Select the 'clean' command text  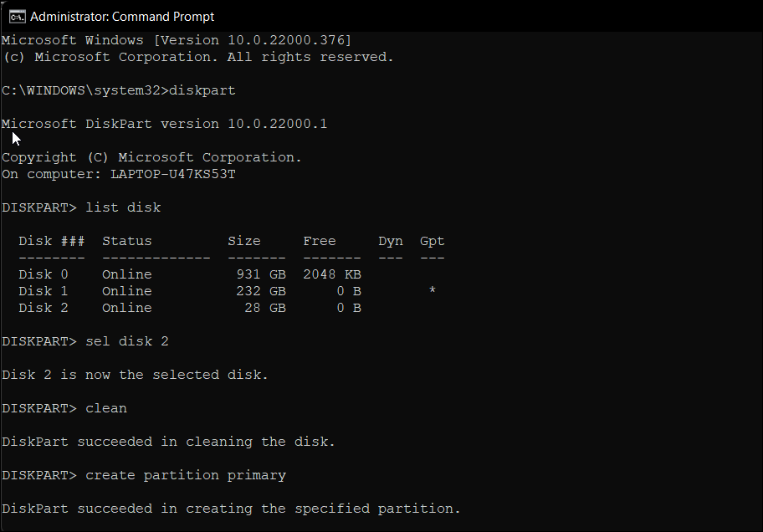[105, 407]
